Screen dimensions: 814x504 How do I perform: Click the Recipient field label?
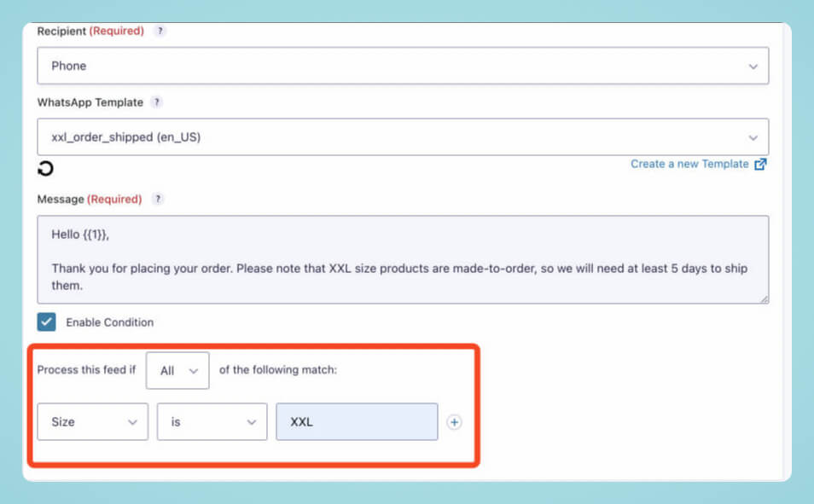[61, 31]
